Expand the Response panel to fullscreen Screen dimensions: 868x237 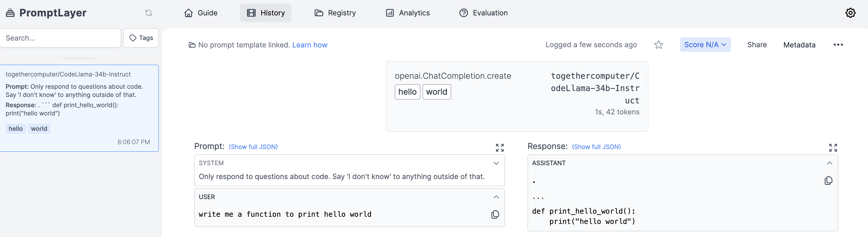(833, 148)
